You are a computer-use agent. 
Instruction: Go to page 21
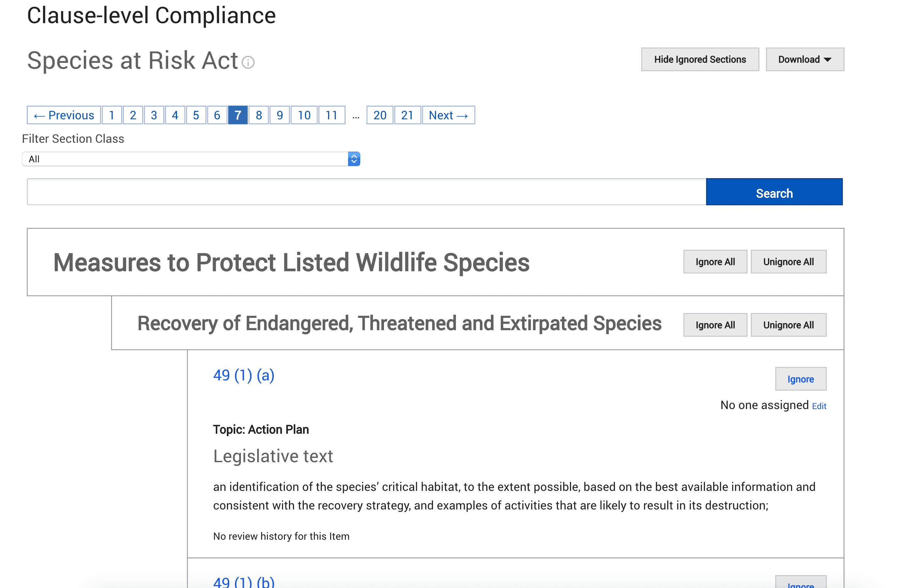click(x=407, y=115)
